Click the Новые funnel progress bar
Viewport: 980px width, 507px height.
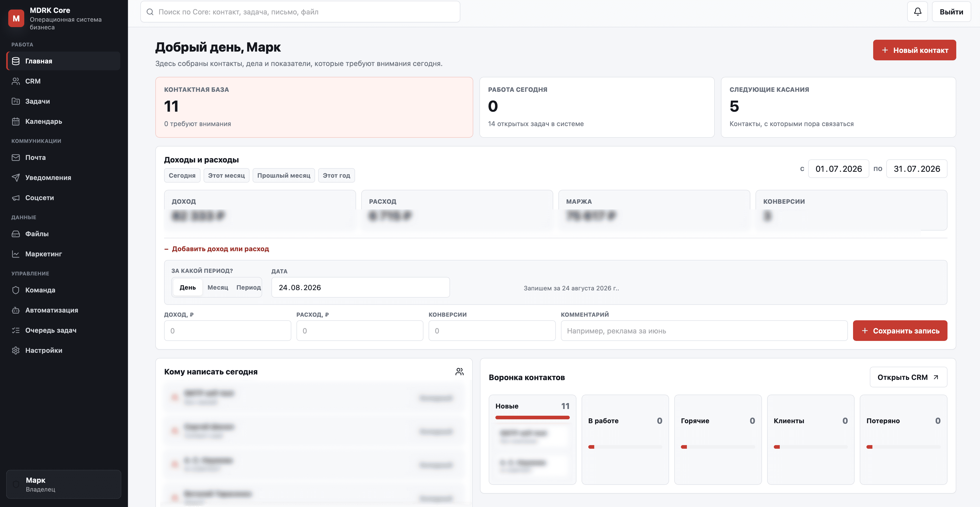[532, 418]
